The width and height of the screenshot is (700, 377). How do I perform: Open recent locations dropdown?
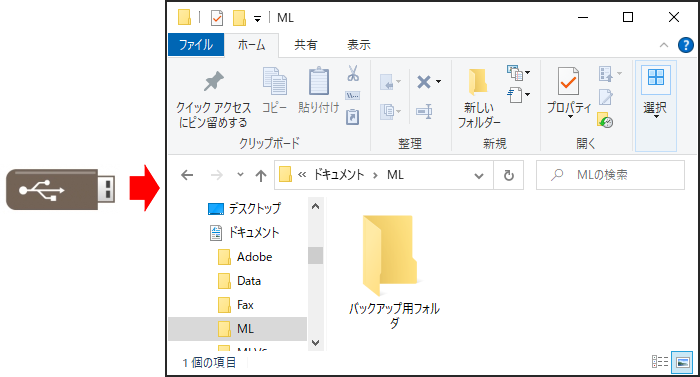pos(240,175)
